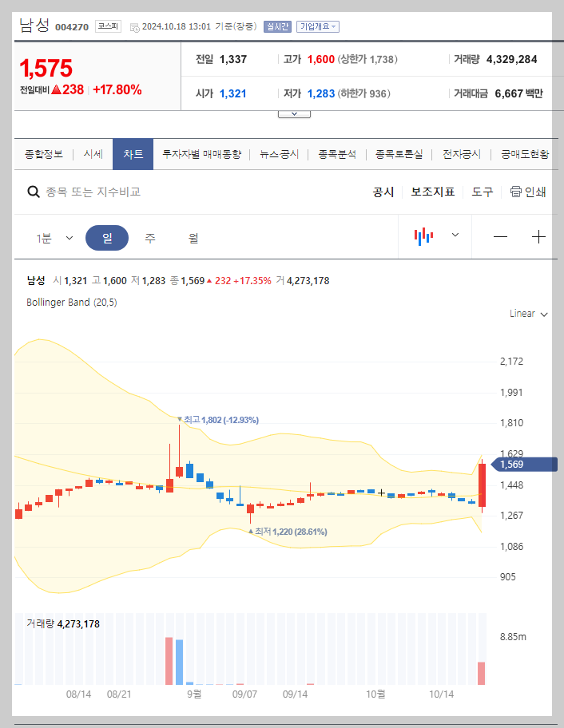Viewport: 564px width, 728px height.
Task: Switch to the 시세 tab
Action: click(93, 154)
